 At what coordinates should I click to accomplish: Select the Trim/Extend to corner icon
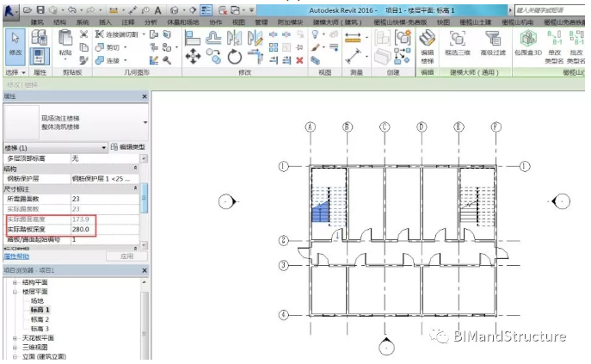tap(255, 57)
